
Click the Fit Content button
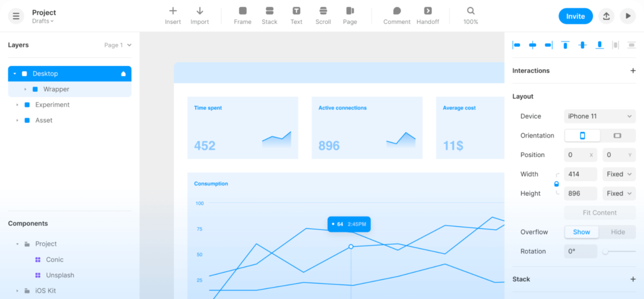click(x=599, y=212)
